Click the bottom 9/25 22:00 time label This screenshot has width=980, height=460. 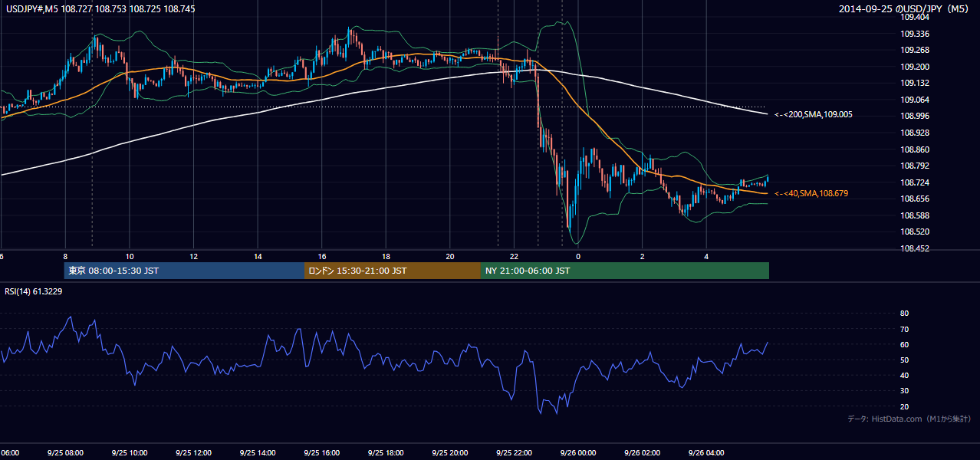tap(514, 453)
